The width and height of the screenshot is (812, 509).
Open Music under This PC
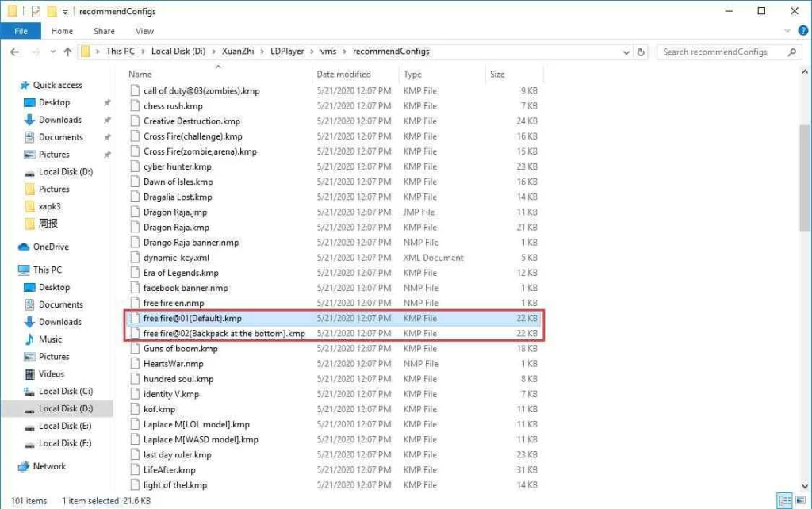[x=50, y=339]
